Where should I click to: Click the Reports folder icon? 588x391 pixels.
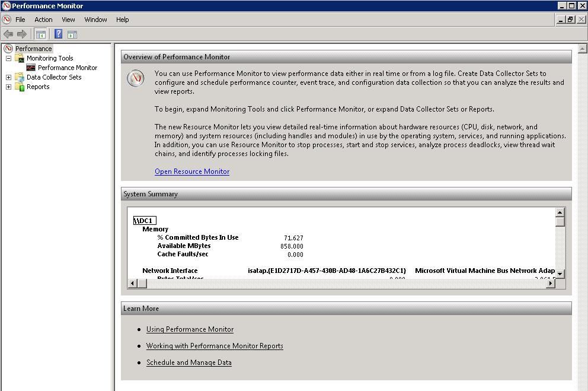click(x=20, y=87)
